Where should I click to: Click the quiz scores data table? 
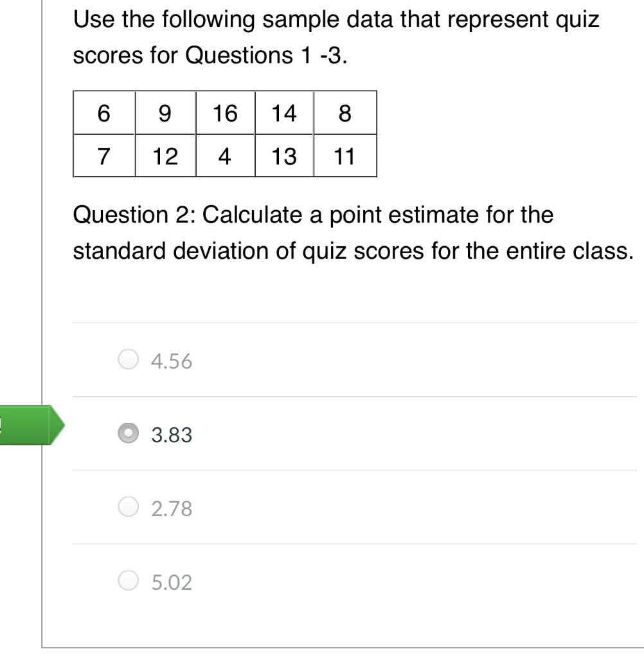pos(224,135)
